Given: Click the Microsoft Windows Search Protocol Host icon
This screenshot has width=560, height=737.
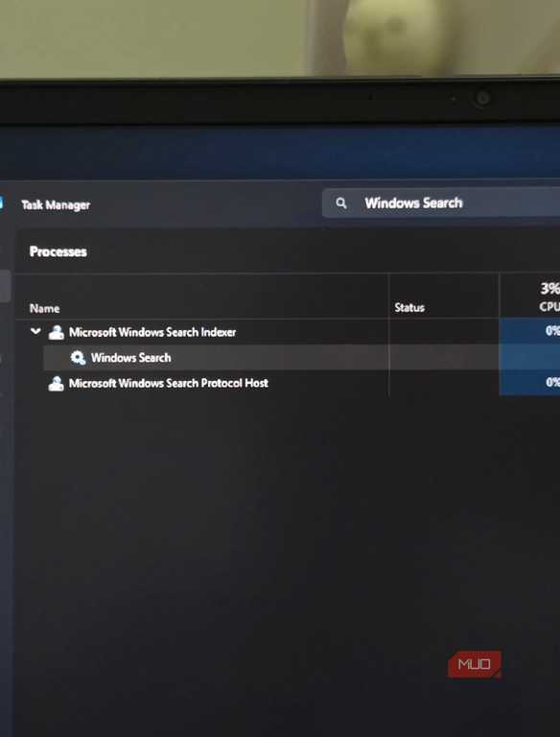Looking at the screenshot, I should coord(57,384).
